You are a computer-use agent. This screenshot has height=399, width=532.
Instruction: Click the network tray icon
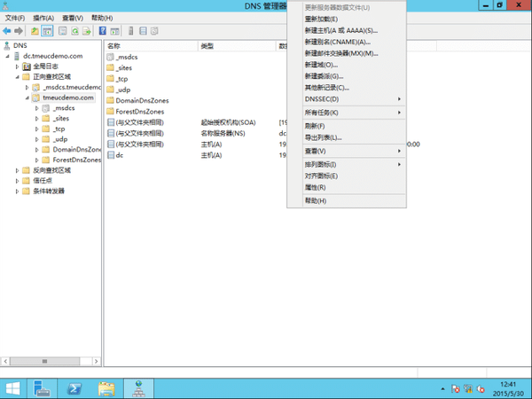tap(468, 389)
